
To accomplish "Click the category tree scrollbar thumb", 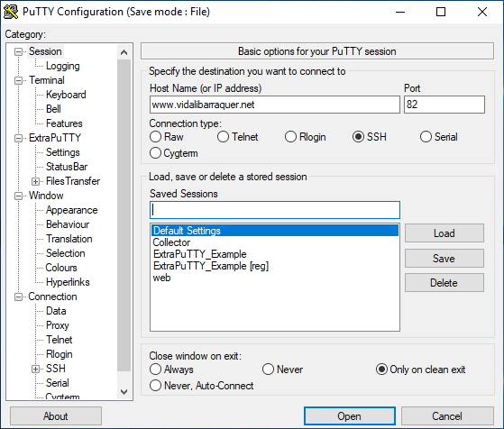I will click(124, 215).
